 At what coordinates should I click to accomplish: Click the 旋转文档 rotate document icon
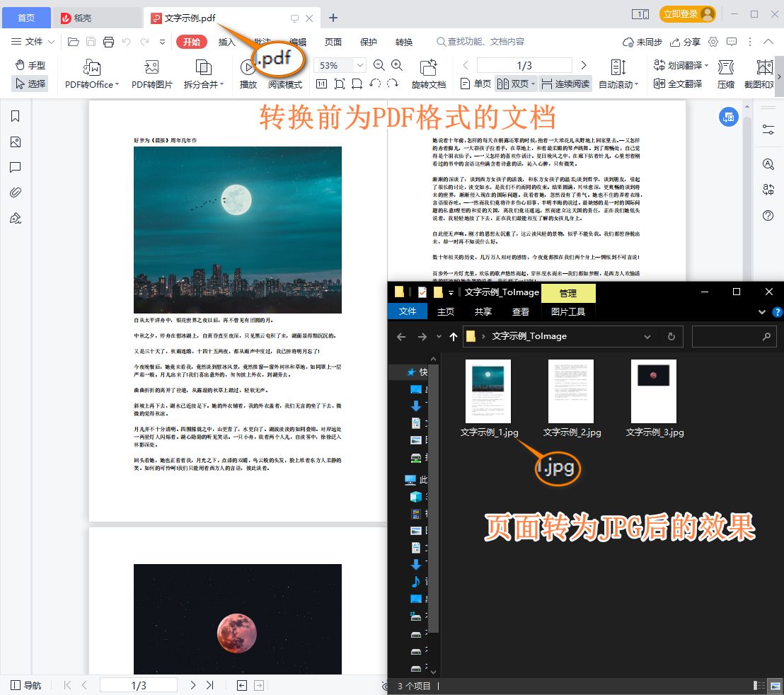pos(427,68)
